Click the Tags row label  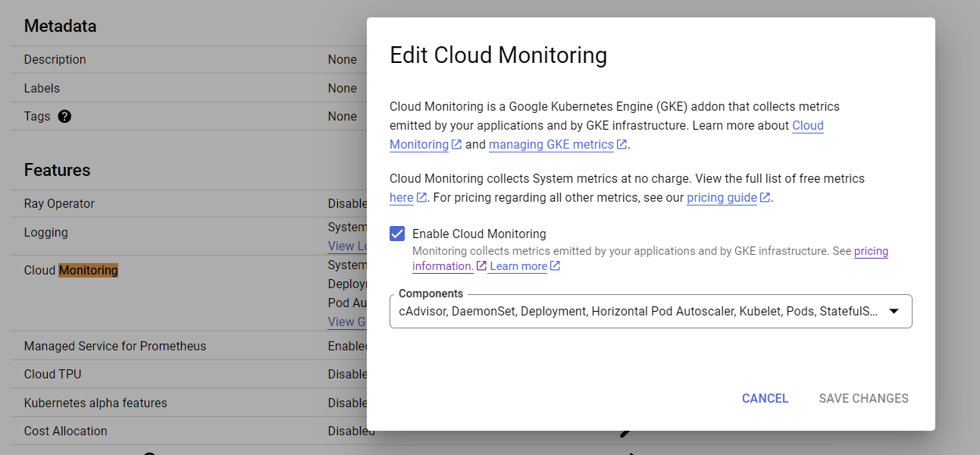pos(37,116)
